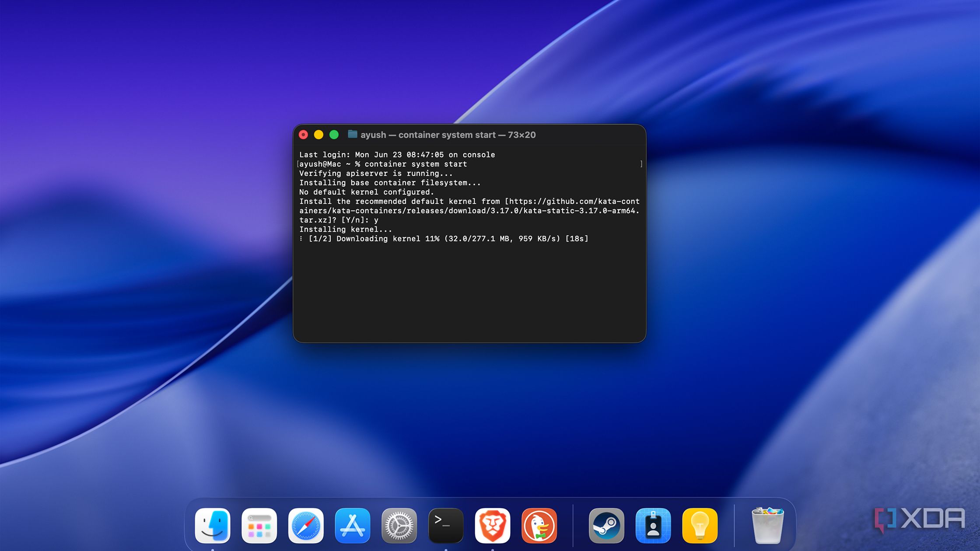Launch Steam from the dock
This screenshot has width=980, height=551.
tap(606, 525)
